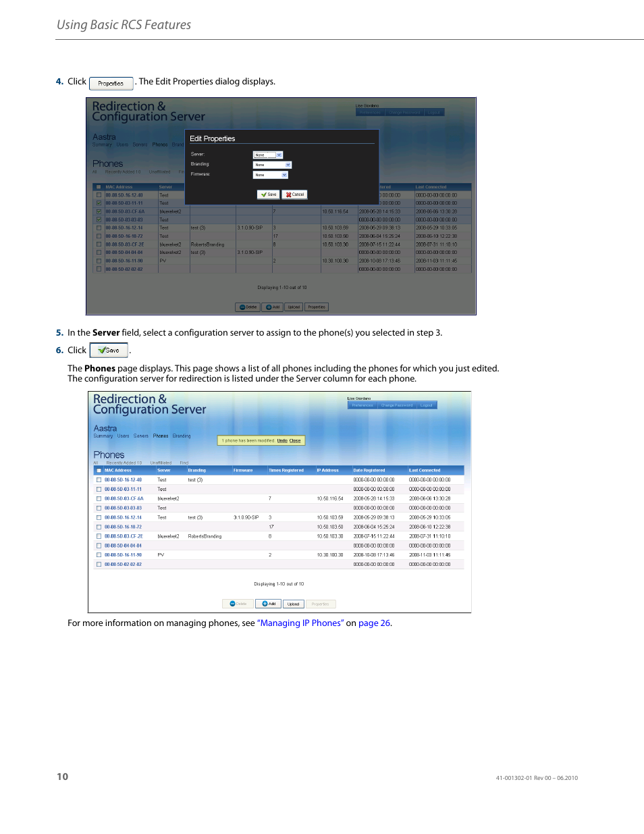Click the Properties button shown in step 4
The image size is (644, 834).
[x=111, y=83]
